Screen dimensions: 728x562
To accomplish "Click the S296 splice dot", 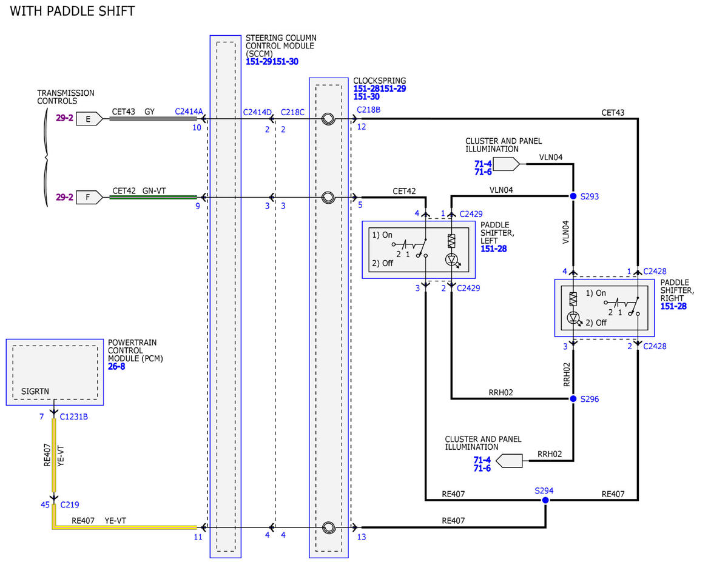I will (x=573, y=399).
